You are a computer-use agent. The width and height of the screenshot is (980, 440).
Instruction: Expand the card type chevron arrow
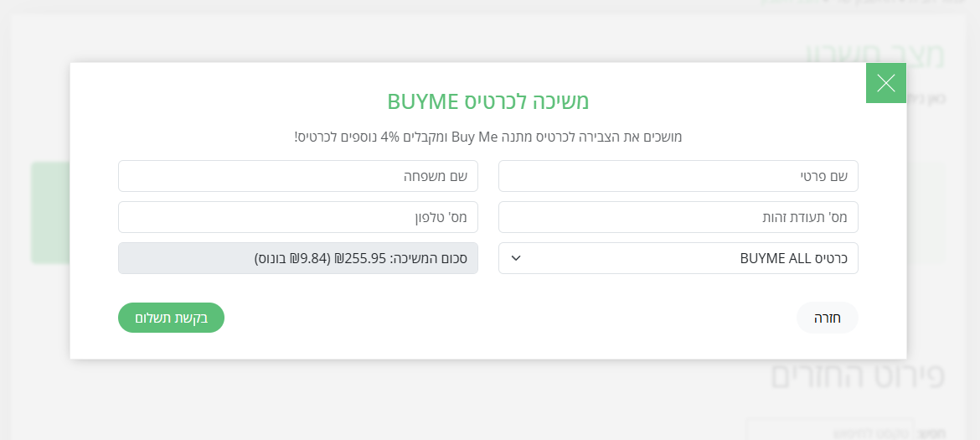click(516, 258)
